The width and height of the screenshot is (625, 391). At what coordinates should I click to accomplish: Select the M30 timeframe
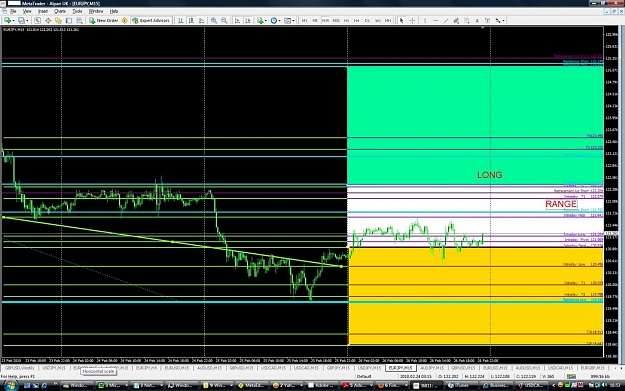336,20
